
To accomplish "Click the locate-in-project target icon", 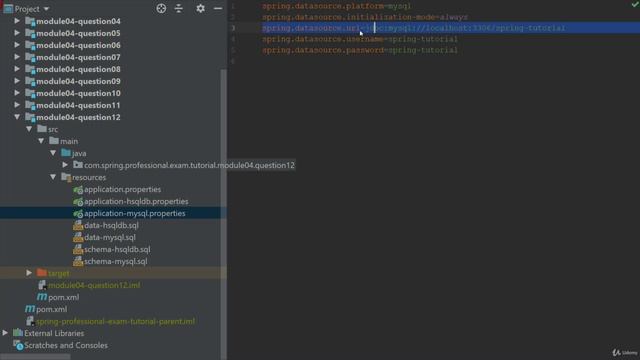I will click(x=161, y=8).
